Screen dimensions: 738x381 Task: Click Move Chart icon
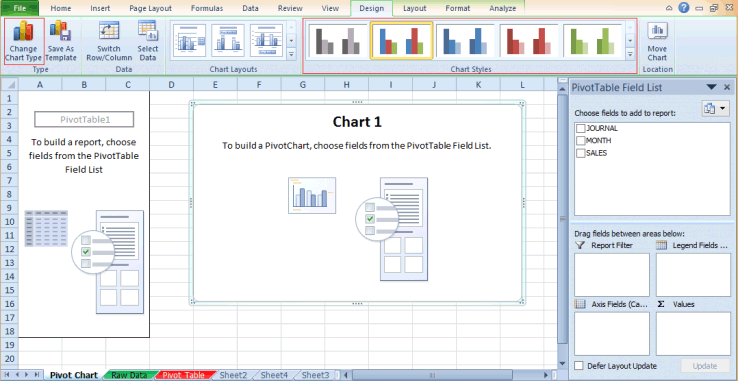click(x=657, y=41)
